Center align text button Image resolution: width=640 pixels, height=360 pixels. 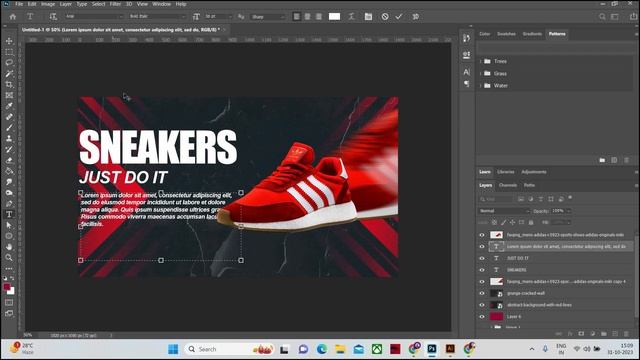click(308, 17)
